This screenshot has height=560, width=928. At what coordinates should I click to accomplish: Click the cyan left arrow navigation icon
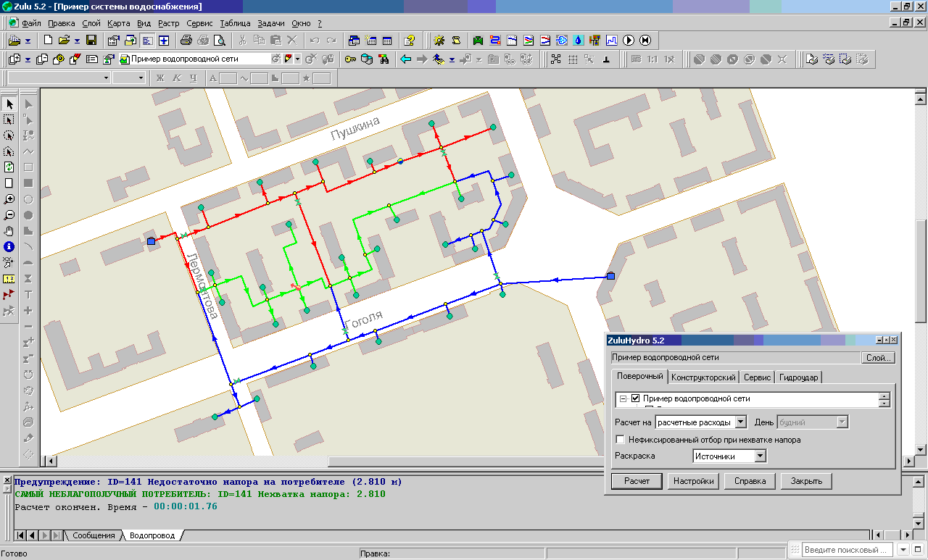[406, 59]
